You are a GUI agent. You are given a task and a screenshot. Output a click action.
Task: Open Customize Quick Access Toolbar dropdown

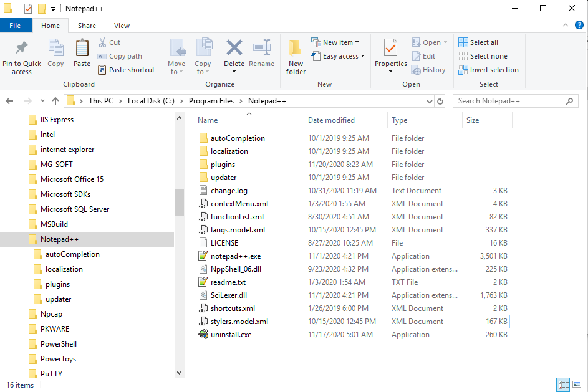(x=53, y=9)
